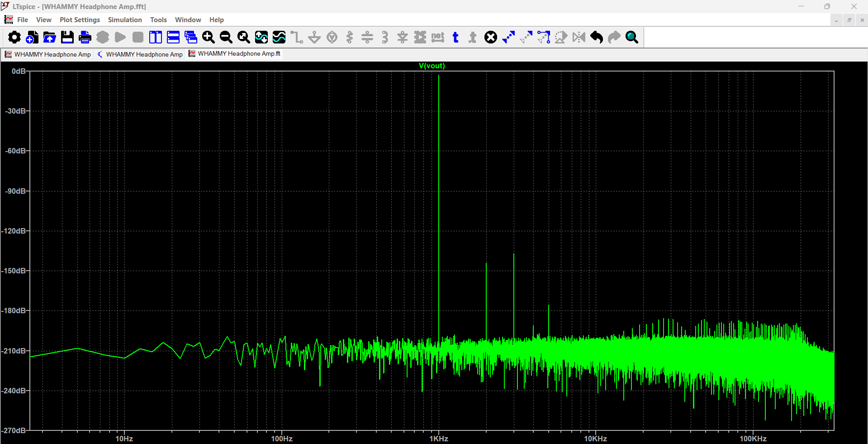Click the 0dB vertical axis label
Viewport: 868px width, 444px height.
click(19, 72)
